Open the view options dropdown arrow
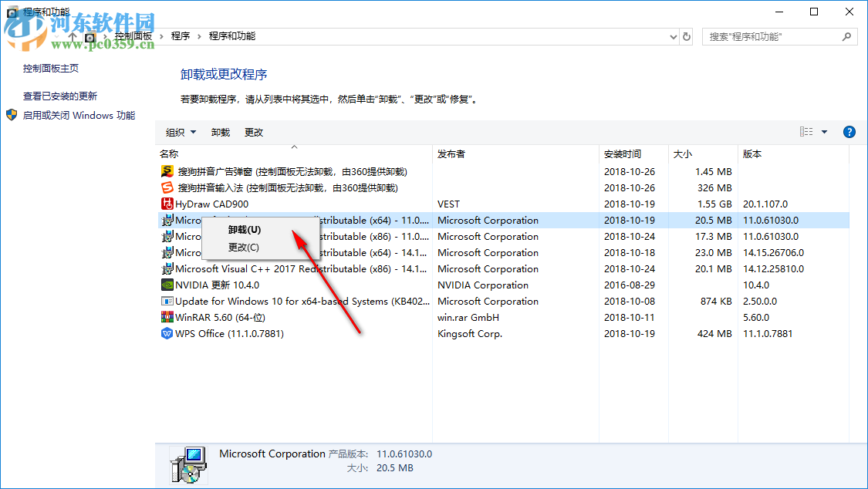Screen dimensions: 868x489 coord(823,131)
